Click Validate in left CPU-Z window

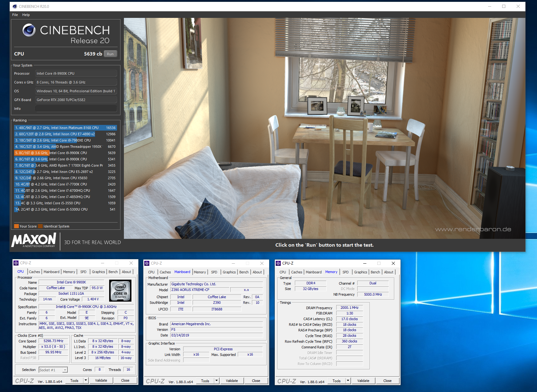101,380
